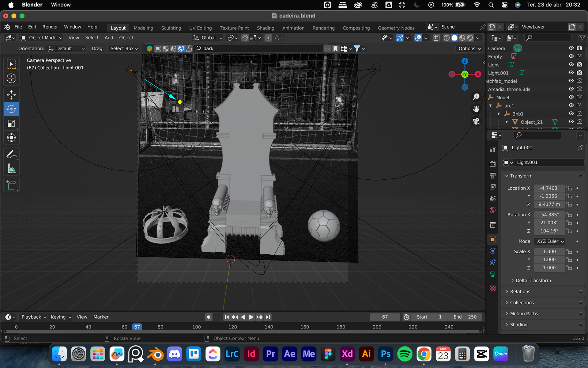Click the frame 67 playhead marker

137,327
